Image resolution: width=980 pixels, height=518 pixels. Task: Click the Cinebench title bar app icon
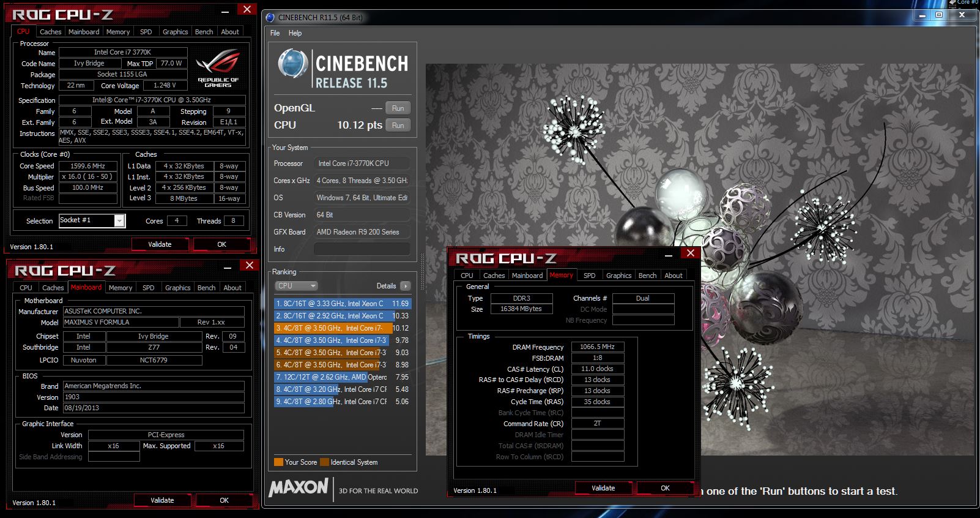[270, 17]
